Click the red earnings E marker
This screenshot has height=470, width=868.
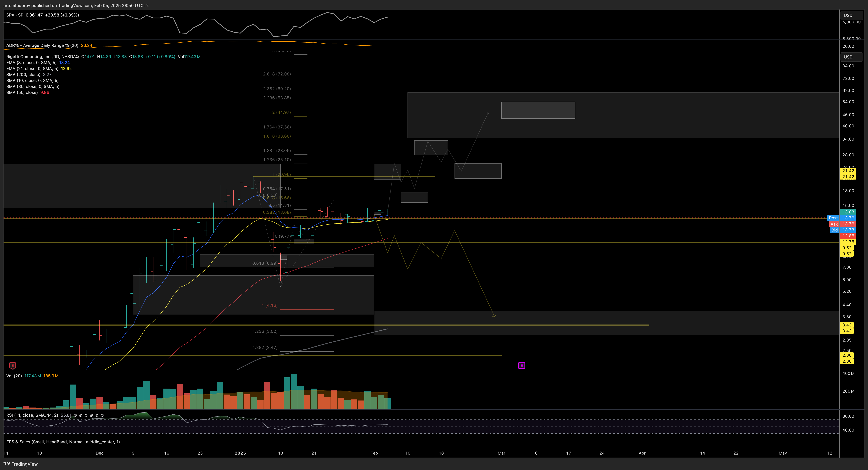click(x=12, y=365)
